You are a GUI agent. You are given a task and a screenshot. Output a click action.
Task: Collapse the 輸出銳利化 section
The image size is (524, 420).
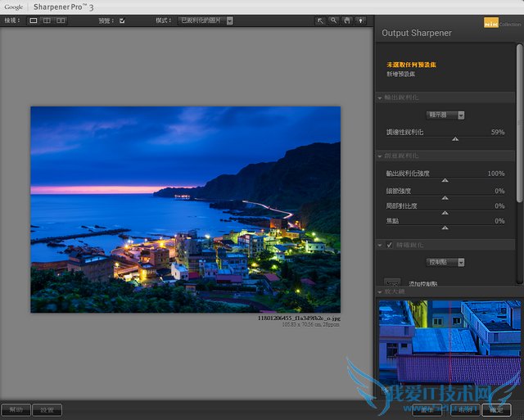pos(380,97)
